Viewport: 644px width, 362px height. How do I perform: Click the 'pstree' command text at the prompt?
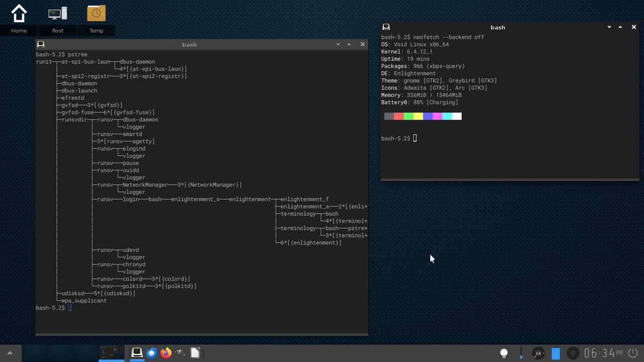click(77, 54)
